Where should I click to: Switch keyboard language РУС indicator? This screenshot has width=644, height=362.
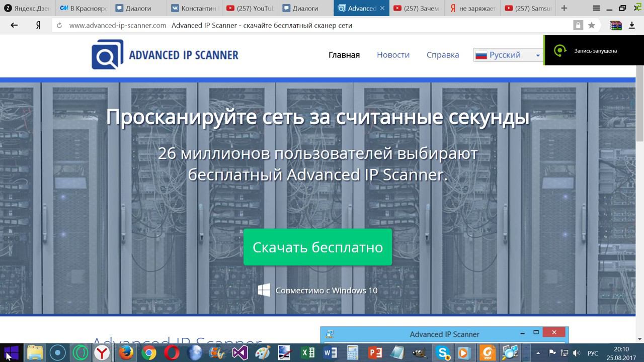[593, 353]
